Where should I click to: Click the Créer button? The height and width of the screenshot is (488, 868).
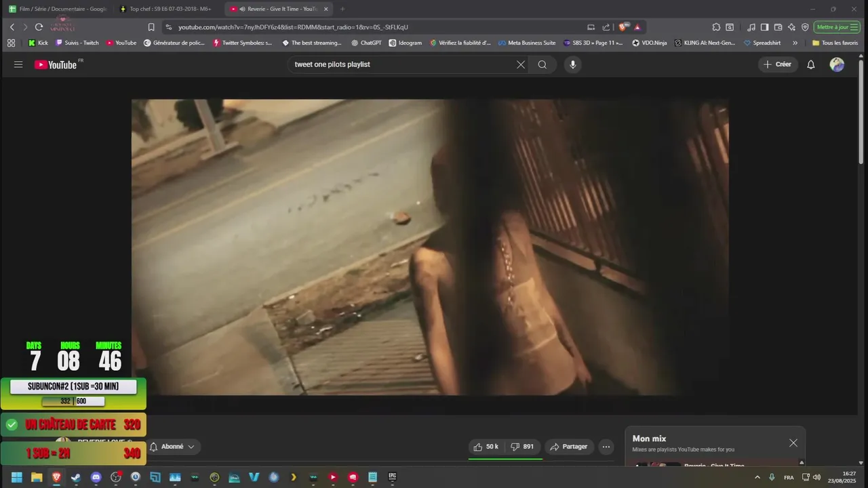pyautogui.click(x=777, y=64)
